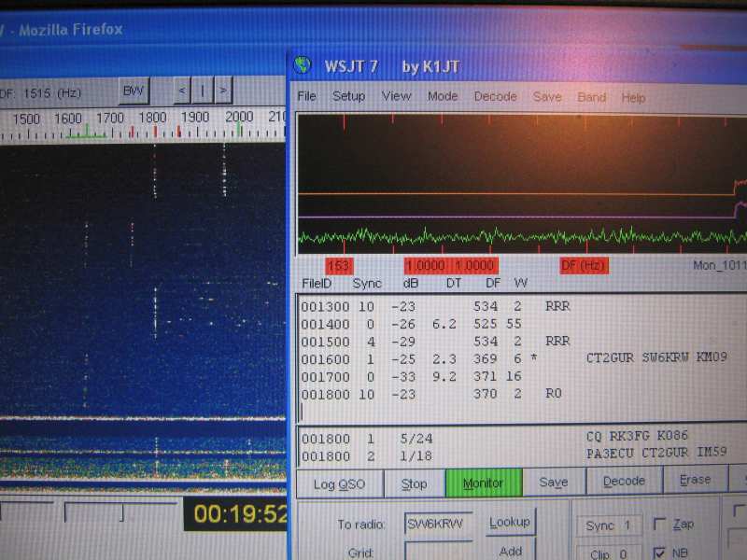This screenshot has width=747, height=560.
Task: Select line 001500 with RRR message
Action: pos(435,342)
